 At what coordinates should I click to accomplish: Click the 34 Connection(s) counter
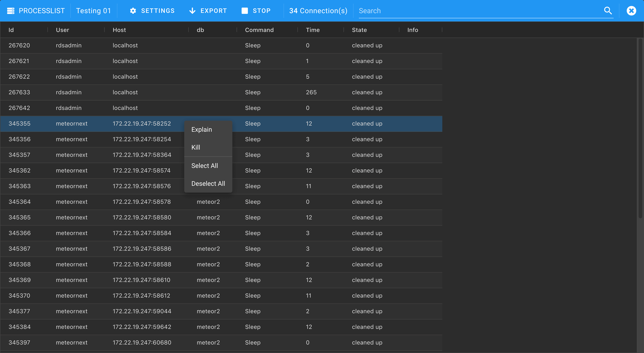click(318, 11)
